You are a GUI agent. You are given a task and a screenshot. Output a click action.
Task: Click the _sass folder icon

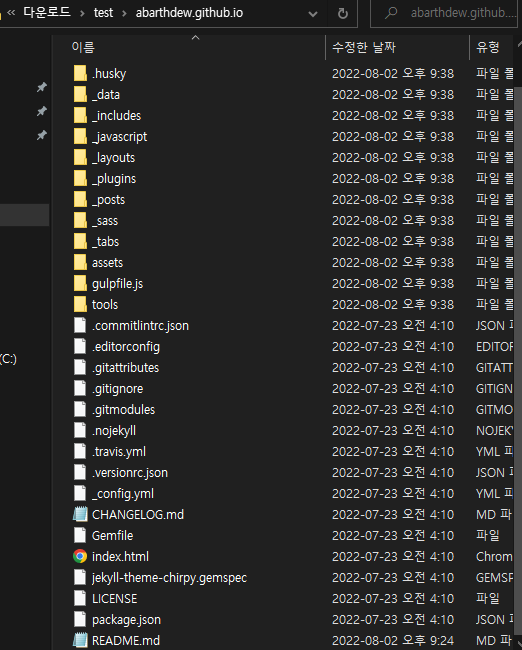click(x=80, y=221)
